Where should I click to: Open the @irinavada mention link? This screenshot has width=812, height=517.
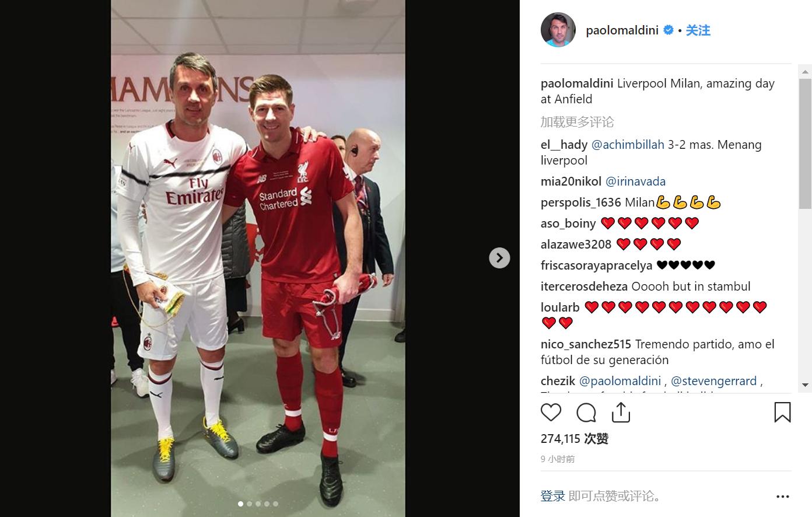click(x=635, y=181)
